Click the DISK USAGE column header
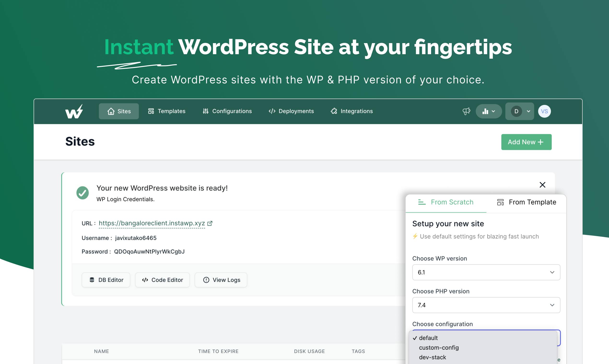 [x=309, y=352]
